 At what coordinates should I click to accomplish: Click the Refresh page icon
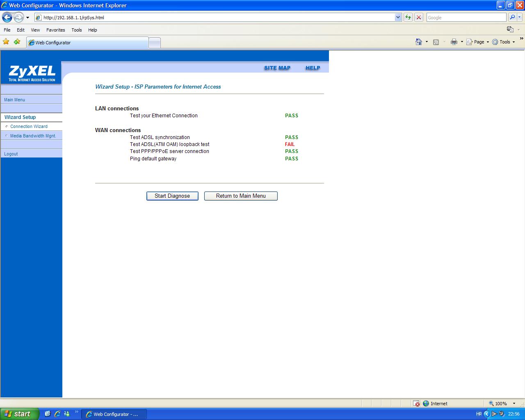tap(408, 17)
